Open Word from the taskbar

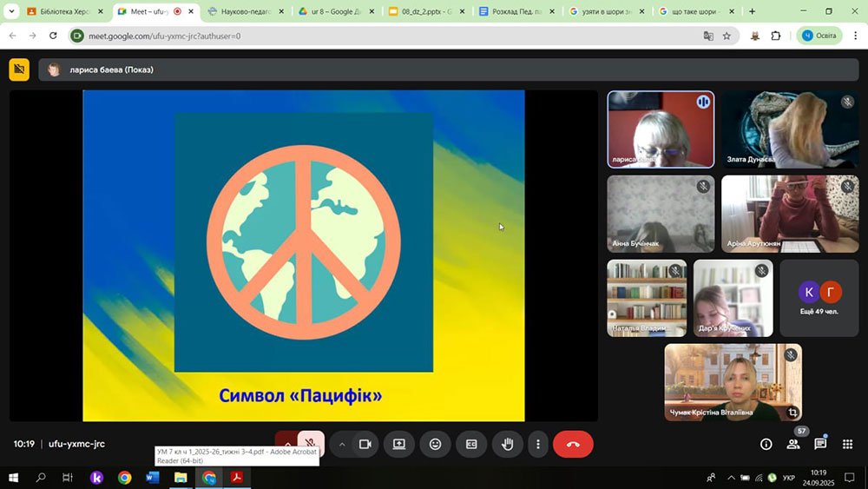(153, 478)
